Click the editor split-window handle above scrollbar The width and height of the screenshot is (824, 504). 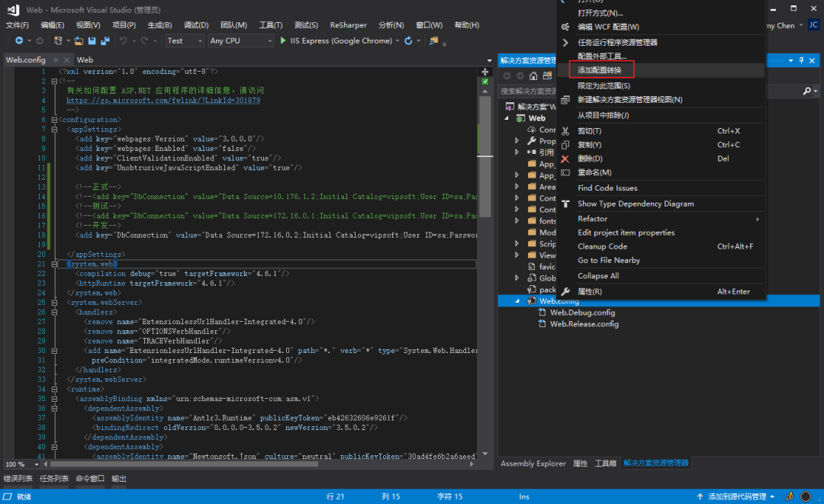(x=485, y=72)
